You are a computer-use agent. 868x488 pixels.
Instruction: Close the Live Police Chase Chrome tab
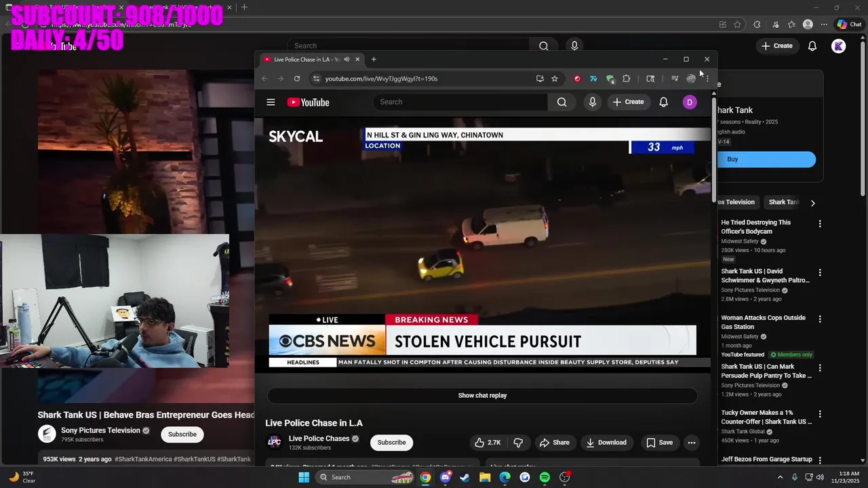[357, 60]
